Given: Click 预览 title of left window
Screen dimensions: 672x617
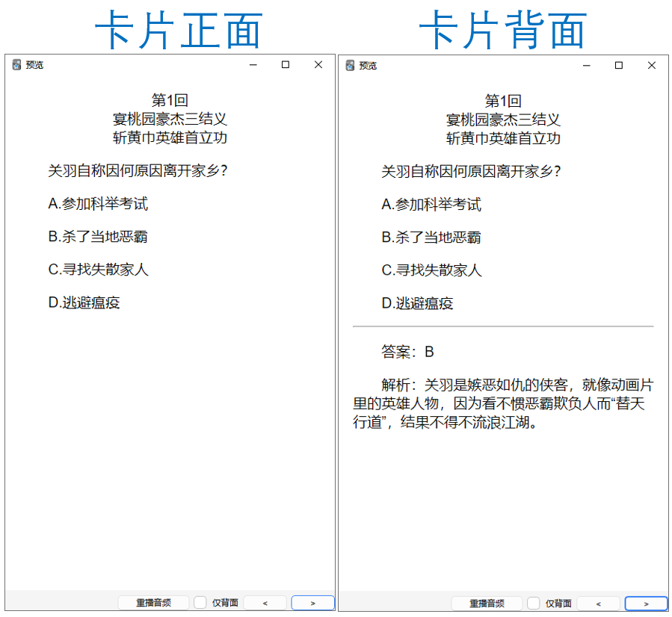Looking at the screenshot, I should [x=34, y=65].
